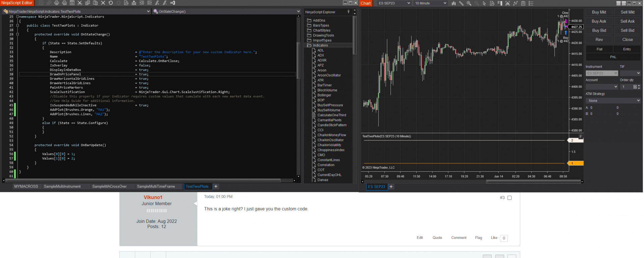
Task: Click the Comment selection icon in editor
Action: pyautogui.click(x=157, y=3)
